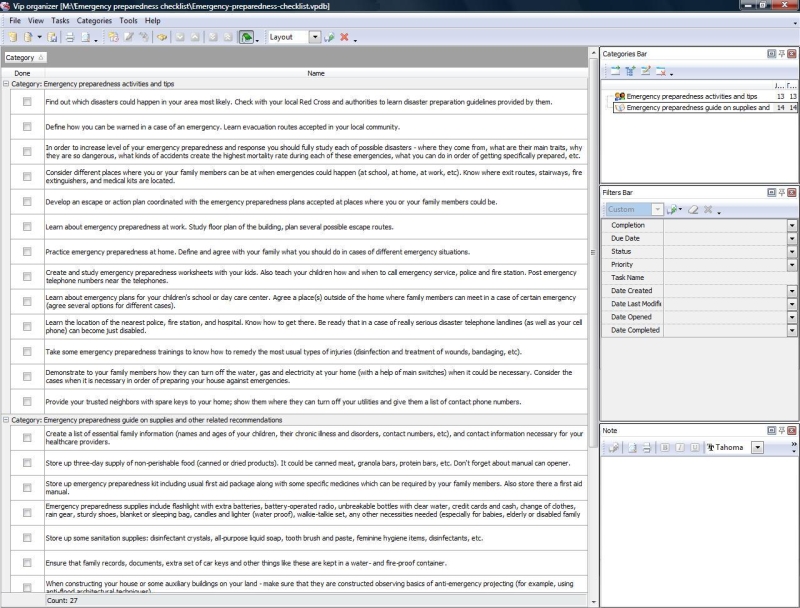Mark 'Practice emergency preparedness at home' done

click(27, 251)
